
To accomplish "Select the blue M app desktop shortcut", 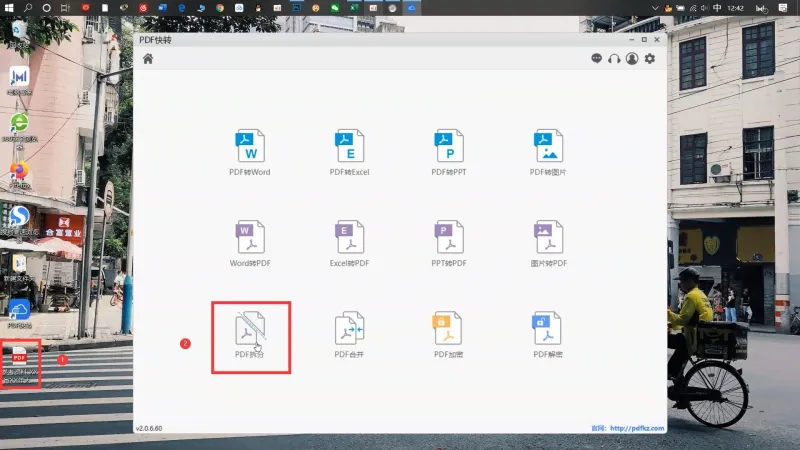I will coord(19,81).
